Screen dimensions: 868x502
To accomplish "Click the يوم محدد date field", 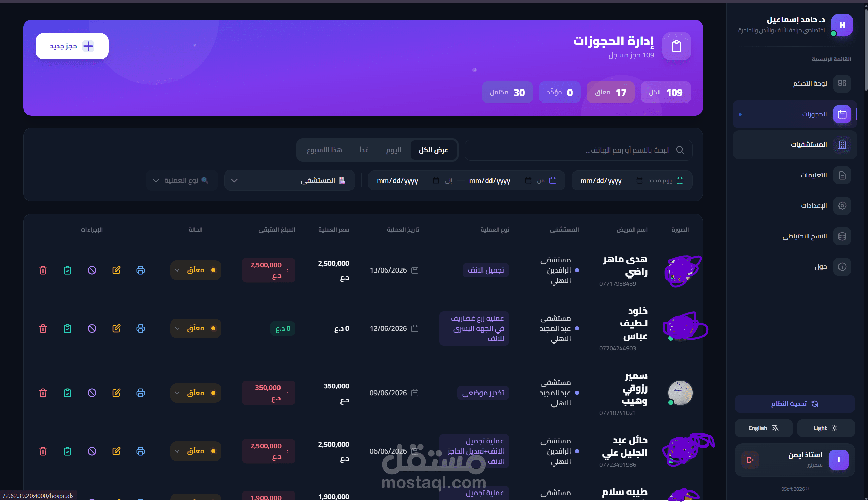I will pyautogui.click(x=632, y=180).
